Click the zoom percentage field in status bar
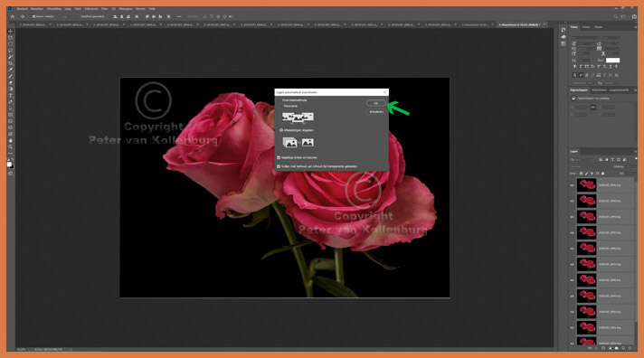The height and width of the screenshot is (358, 644). coord(21,349)
